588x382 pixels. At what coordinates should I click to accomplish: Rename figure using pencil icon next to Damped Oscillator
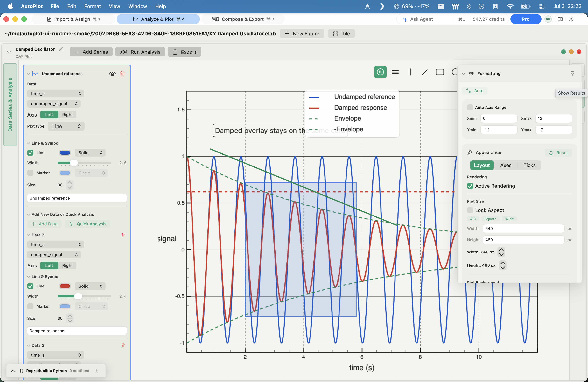(61, 49)
